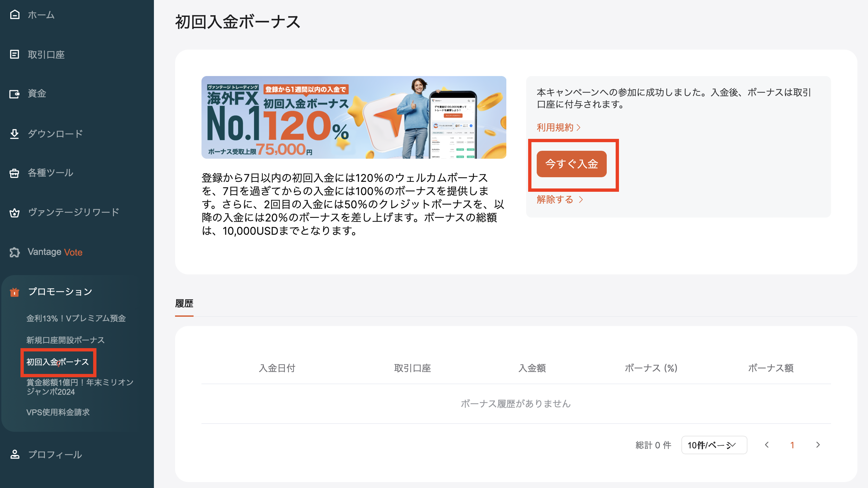Click the 総計 0 件 total count

pos(653,445)
